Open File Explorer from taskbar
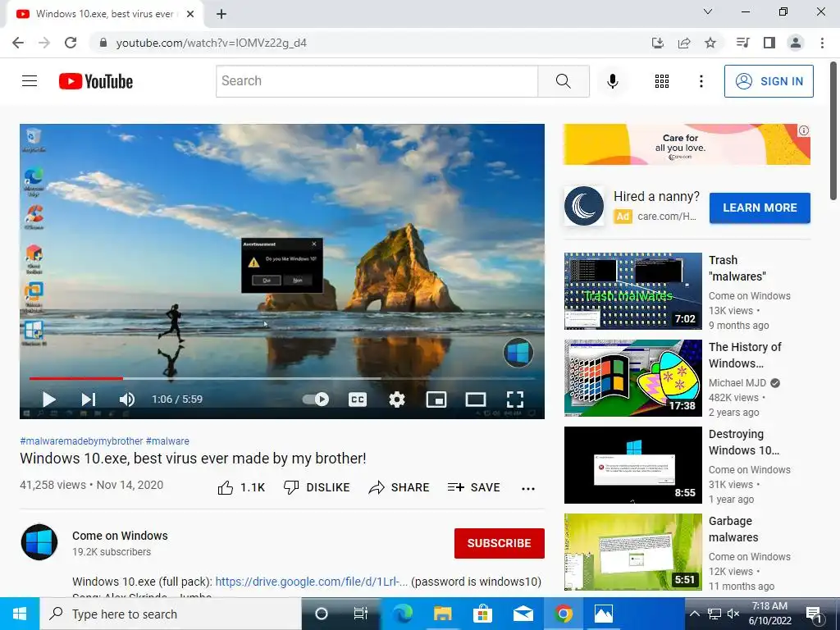This screenshot has width=840, height=630. [x=442, y=614]
